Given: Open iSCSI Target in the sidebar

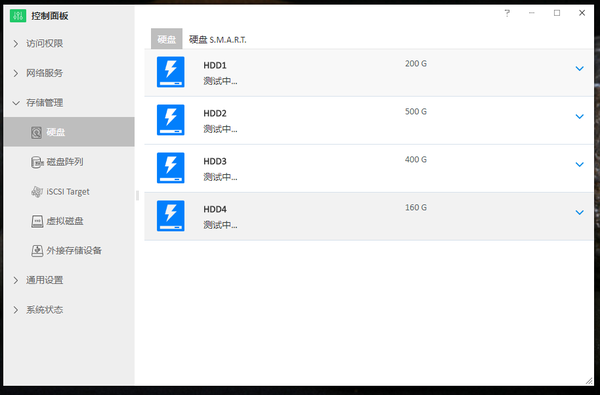Looking at the screenshot, I should pyautogui.click(x=69, y=191).
